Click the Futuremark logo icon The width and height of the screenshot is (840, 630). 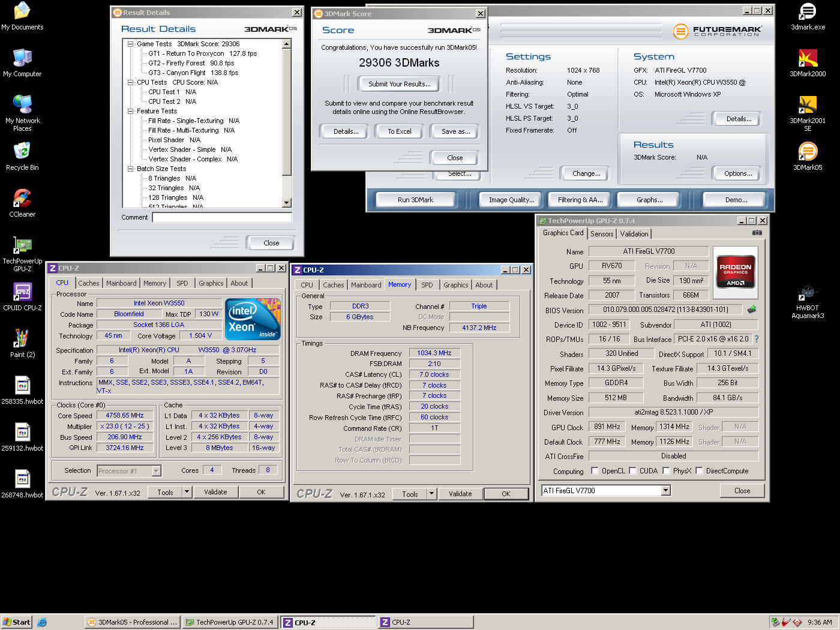click(x=680, y=31)
